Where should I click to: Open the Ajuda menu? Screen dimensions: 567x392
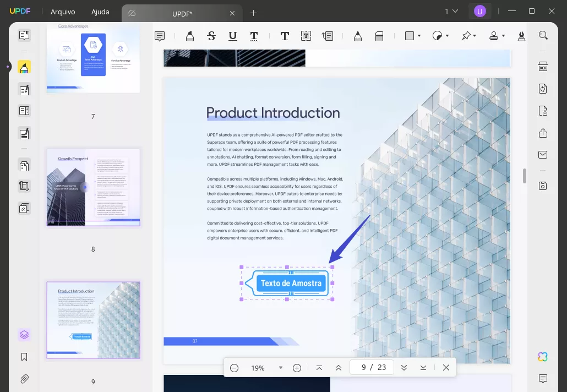100,12
